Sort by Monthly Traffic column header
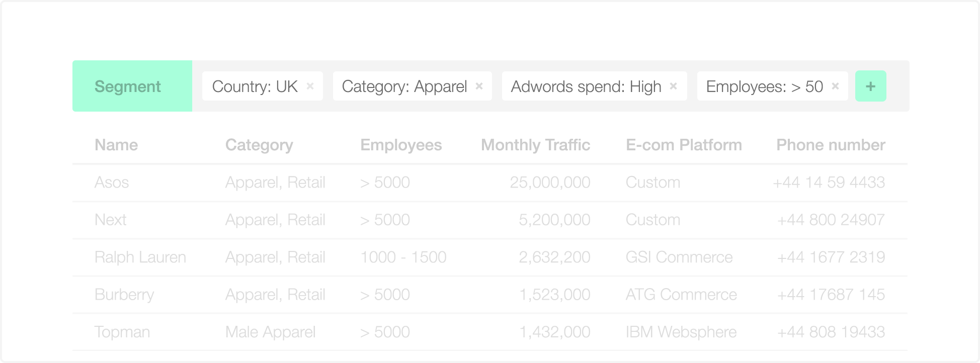Image resolution: width=980 pixels, height=363 pixels. (x=535, y=145)
